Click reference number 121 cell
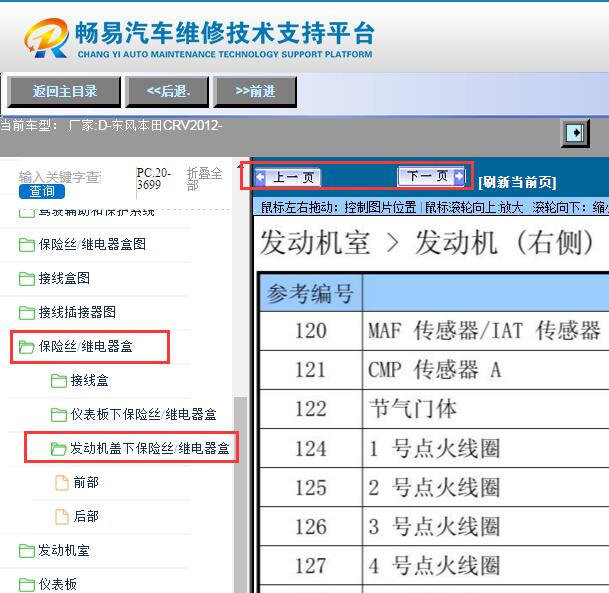Screen dimensions: 609x593 [311, 370]
